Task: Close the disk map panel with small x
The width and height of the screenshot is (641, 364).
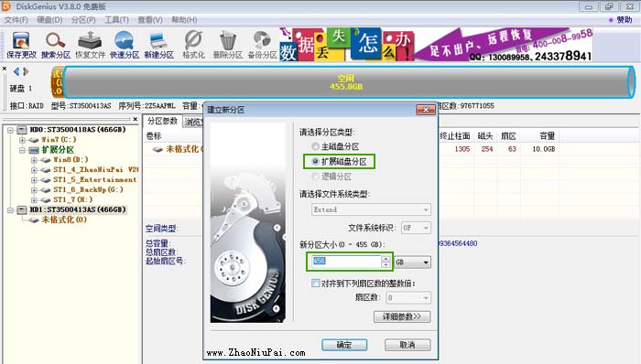Action: tap(4, 69)
